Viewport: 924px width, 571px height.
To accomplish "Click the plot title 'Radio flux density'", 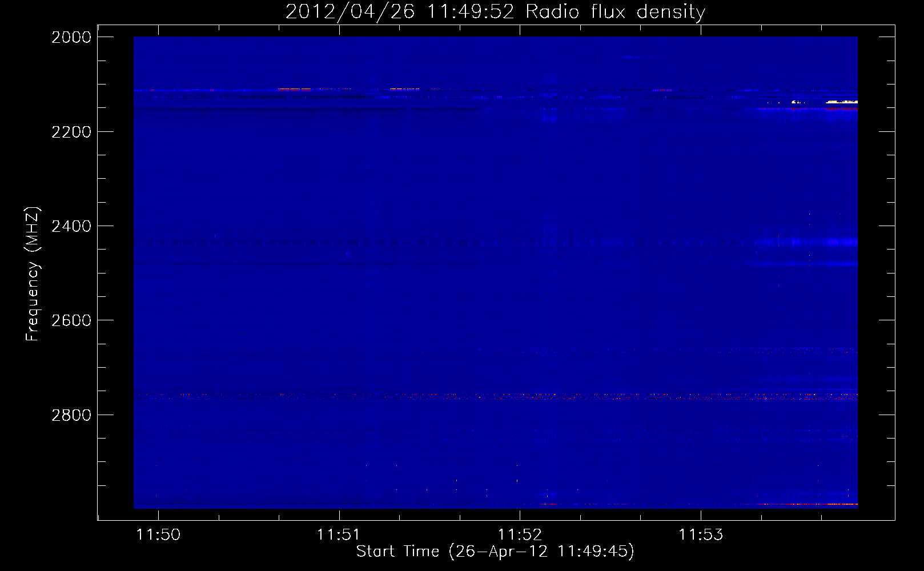I will (615, 12).
